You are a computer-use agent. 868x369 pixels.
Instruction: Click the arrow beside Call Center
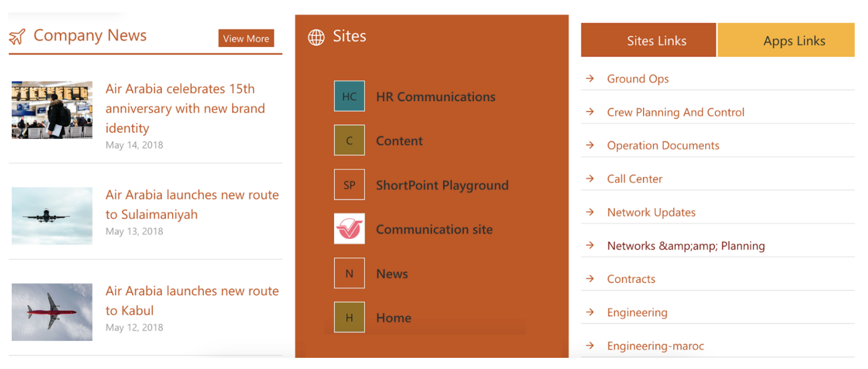click(590, 178)
